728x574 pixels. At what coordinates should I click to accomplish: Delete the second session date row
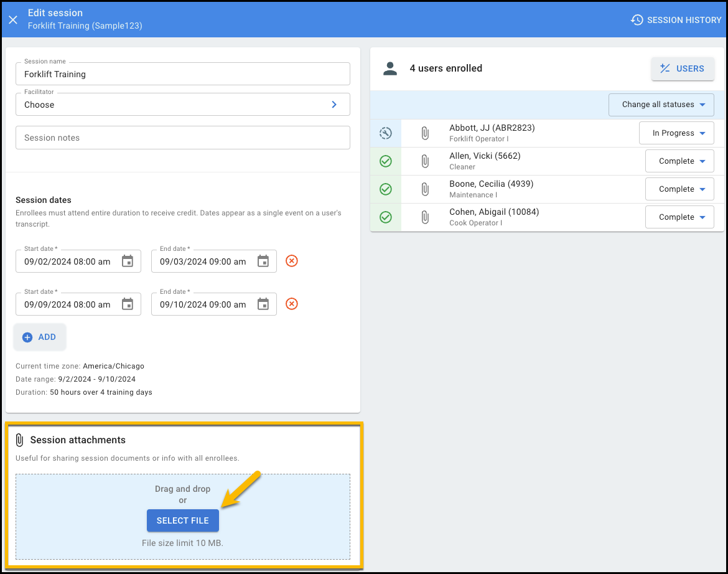(291, 304)
